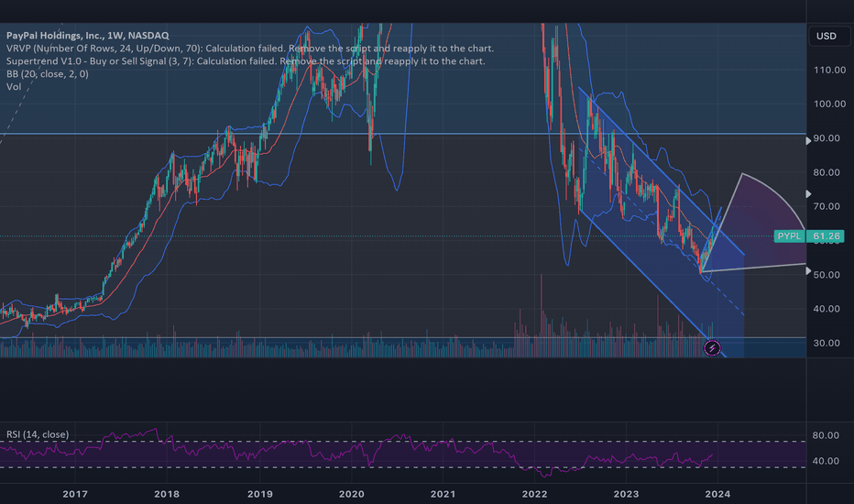Click the 2023 label on time axis
This screenshot has height=504, width=854.
[627, 494]
